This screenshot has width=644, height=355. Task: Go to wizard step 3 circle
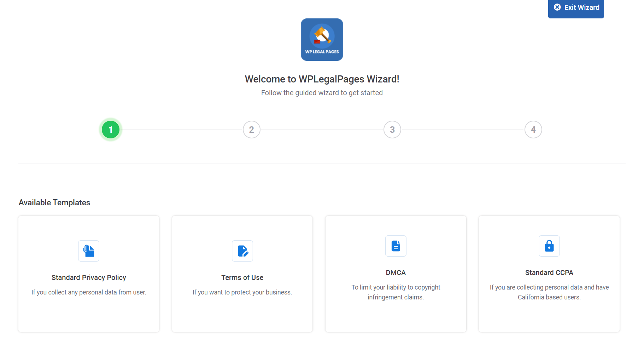(x=392, y=130)
